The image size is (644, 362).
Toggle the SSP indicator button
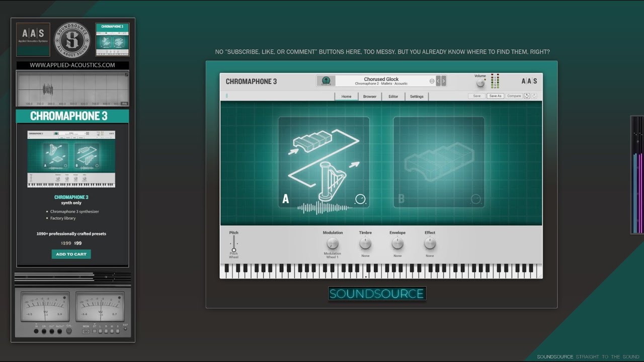(x=125, y=329)
